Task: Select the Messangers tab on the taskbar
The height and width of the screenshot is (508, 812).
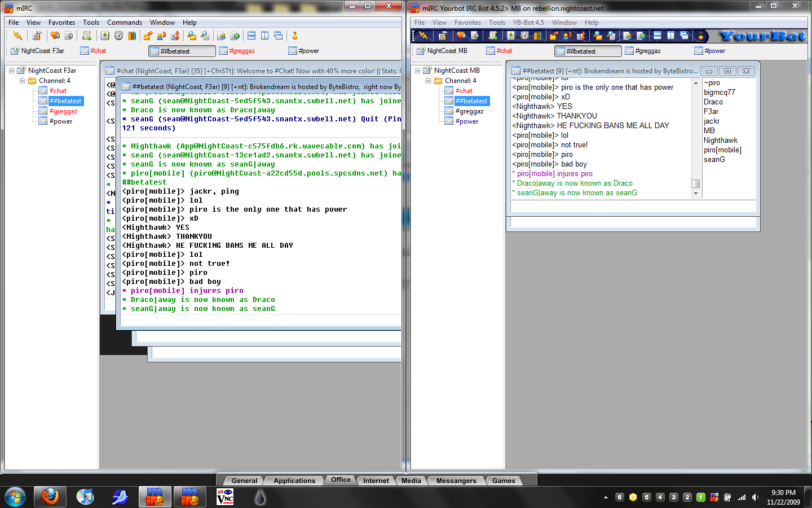Action: point(456,481)
